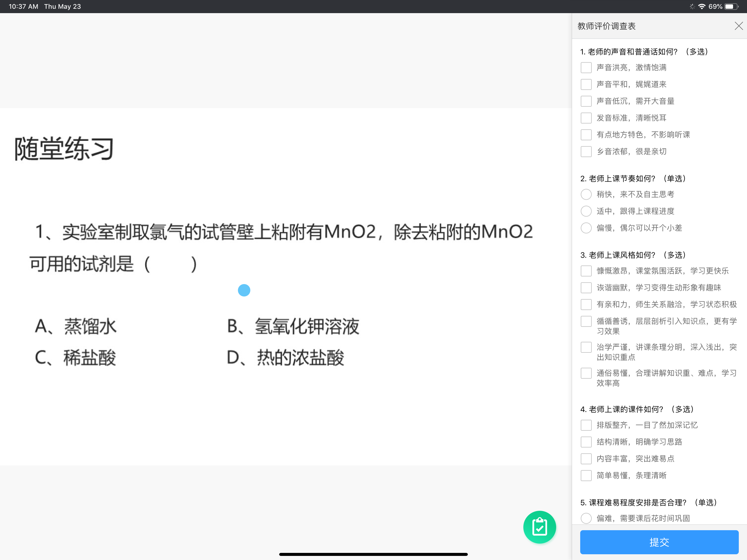Check 排版整齐，一目了然加深记忆
747x560 pixels.
pos(586,425)
